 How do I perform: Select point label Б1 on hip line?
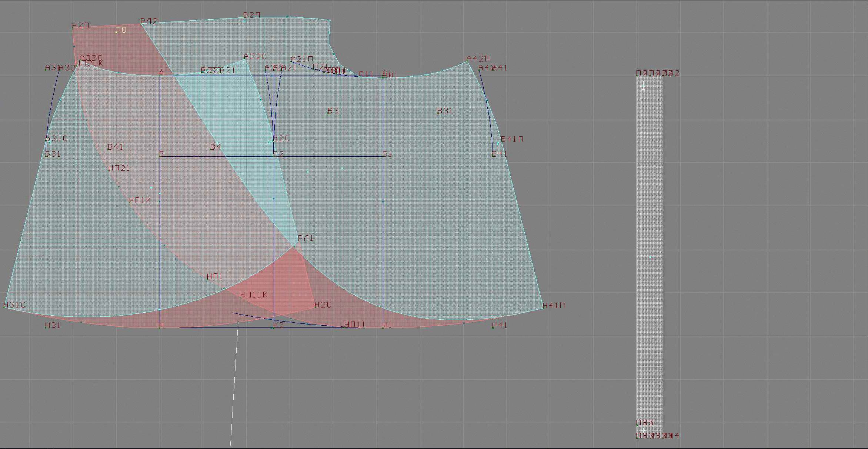(387, 154)
